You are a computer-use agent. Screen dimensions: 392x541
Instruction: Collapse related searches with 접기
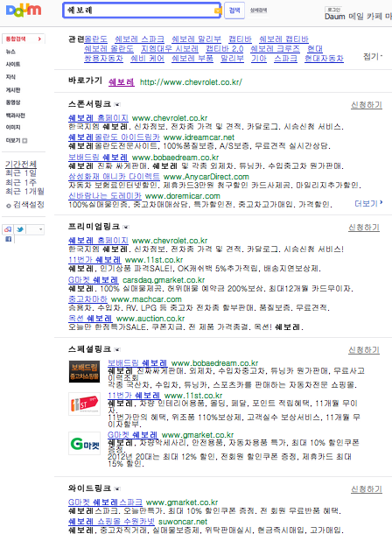pos(373,56)
